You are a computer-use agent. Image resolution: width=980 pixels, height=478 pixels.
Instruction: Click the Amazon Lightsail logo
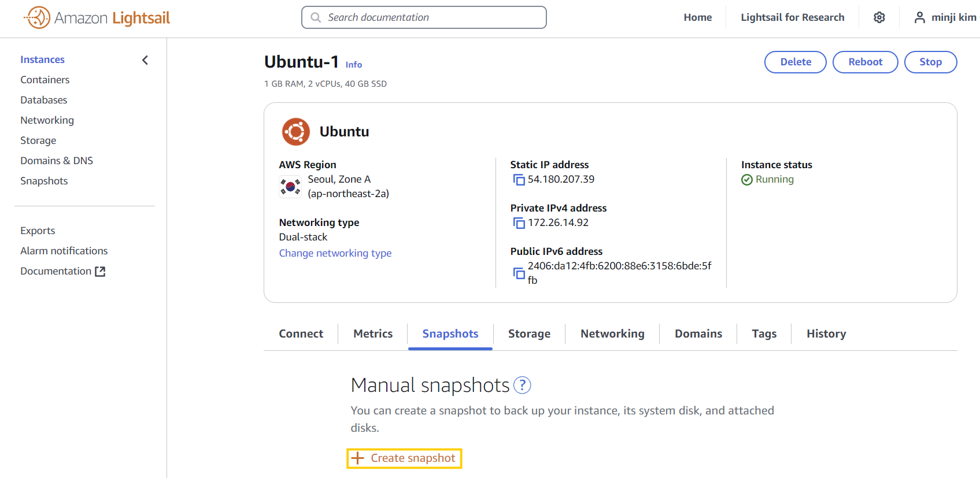[97, 17]
